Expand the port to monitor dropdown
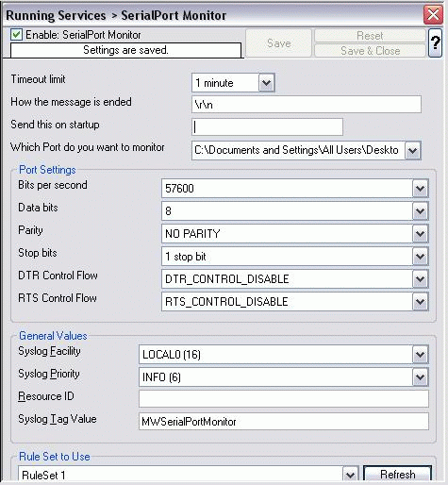This screenshot has height=485, width=448. tap(412, 151)
